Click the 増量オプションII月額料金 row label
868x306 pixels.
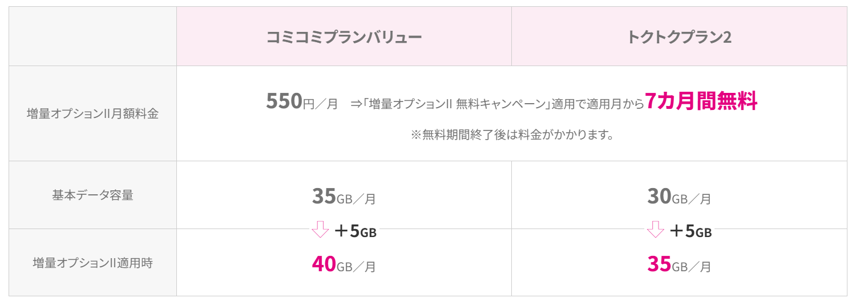coord(92,113)
